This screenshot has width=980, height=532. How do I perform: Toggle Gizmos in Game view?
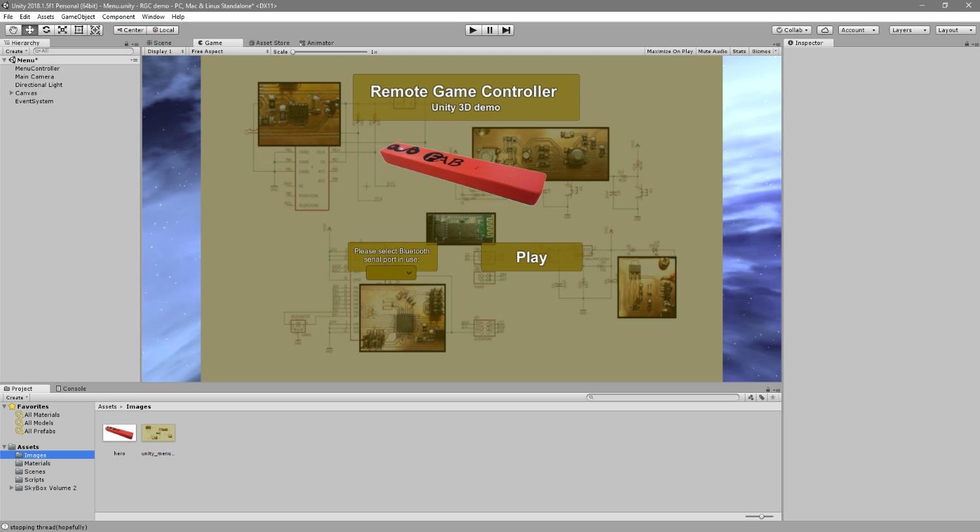(x=761, y=52)
